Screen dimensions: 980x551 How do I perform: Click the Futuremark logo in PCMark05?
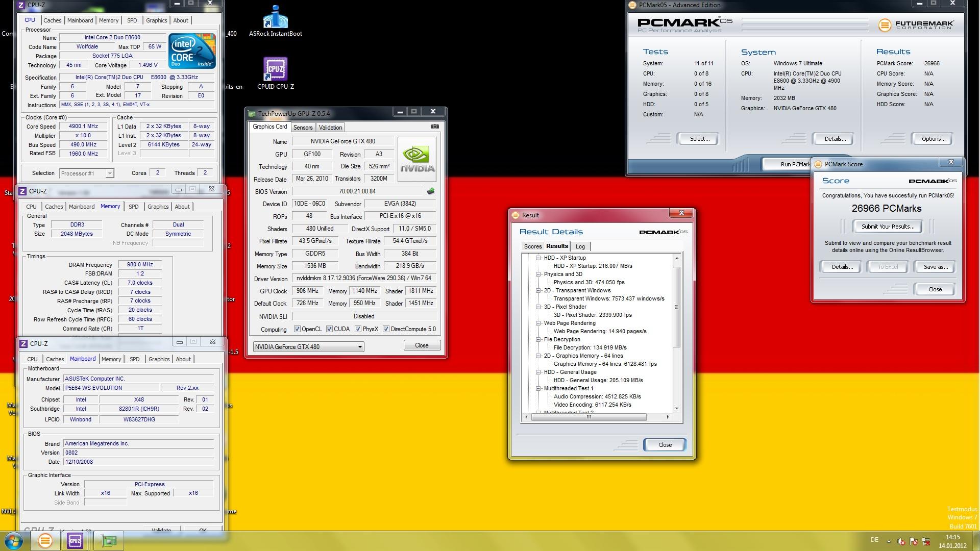coord(916,24)
